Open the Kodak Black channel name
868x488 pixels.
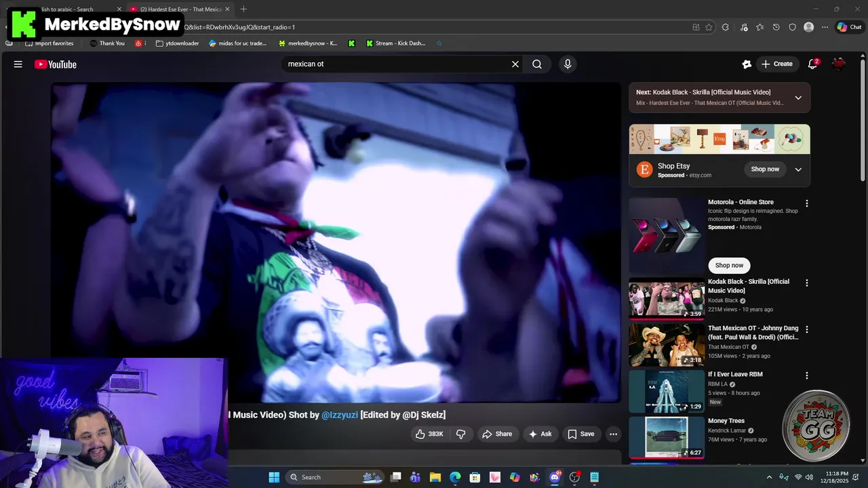click(x=723, y=300)
